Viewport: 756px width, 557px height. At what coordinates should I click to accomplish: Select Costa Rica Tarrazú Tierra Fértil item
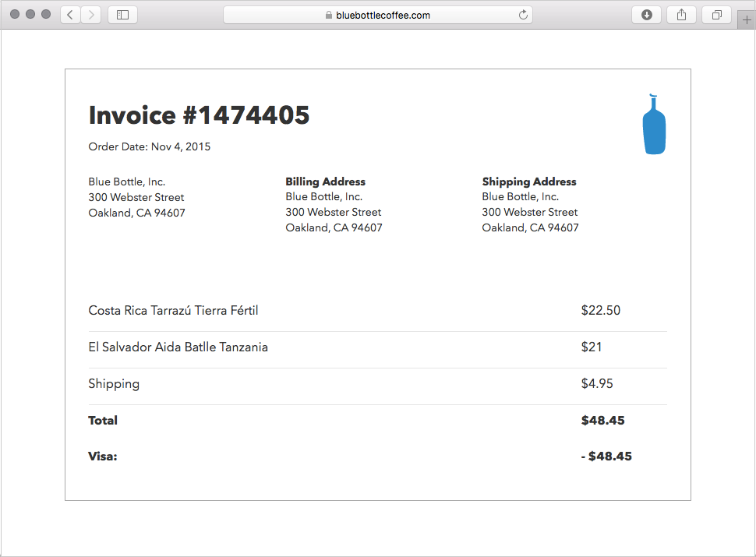pos(174,310)
